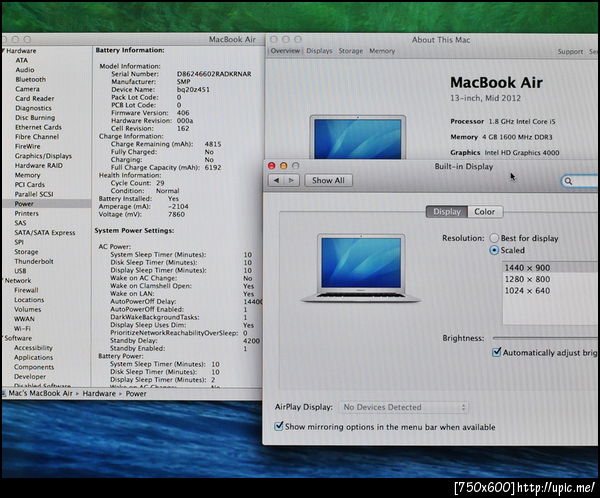Toggle Show mirroring options in menu bar checkbox
The width and height of the screenshot is (600, 498).
click(x=279, y=426)
